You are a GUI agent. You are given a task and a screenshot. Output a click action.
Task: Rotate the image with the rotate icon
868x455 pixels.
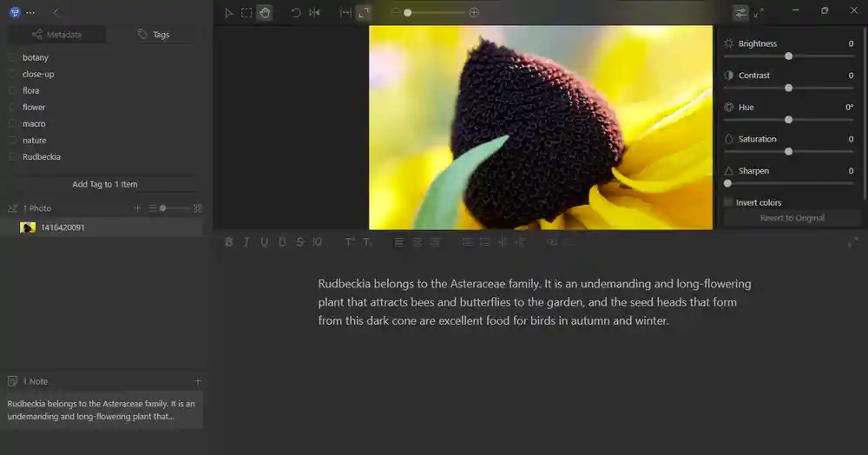coord(296,13)
